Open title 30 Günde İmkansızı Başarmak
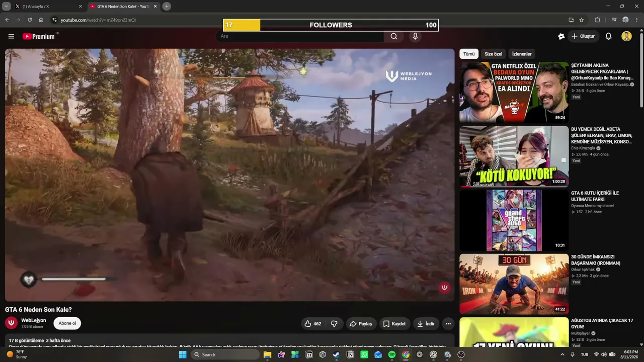The image size is (644, 362). tap(596, 260)
